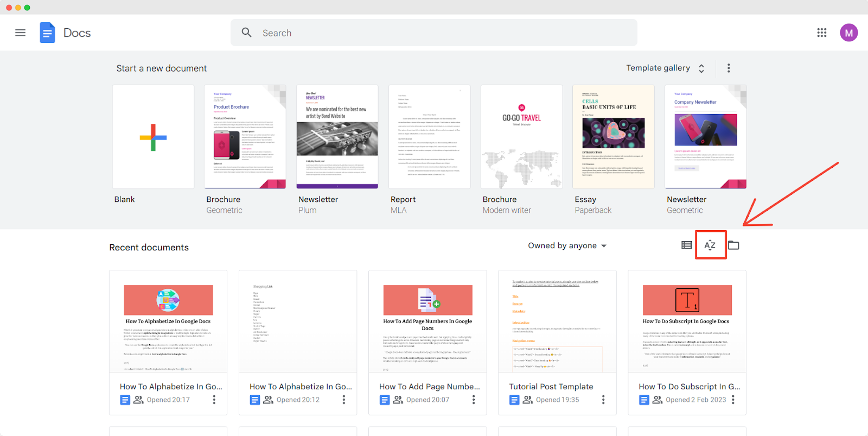868x436 pixels.
Task: Click the Docs file icon beside Opened 20:17
Action: point(125,400)
